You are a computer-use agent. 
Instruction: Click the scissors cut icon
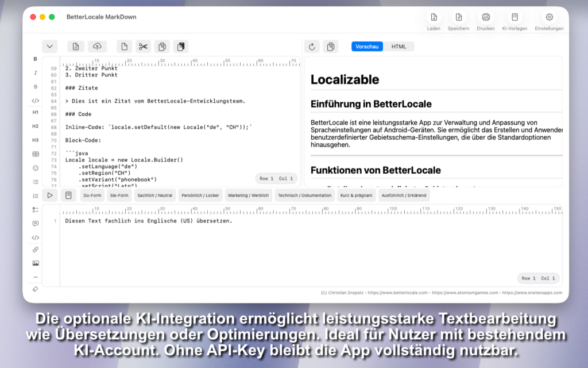[x=143, y=47]
